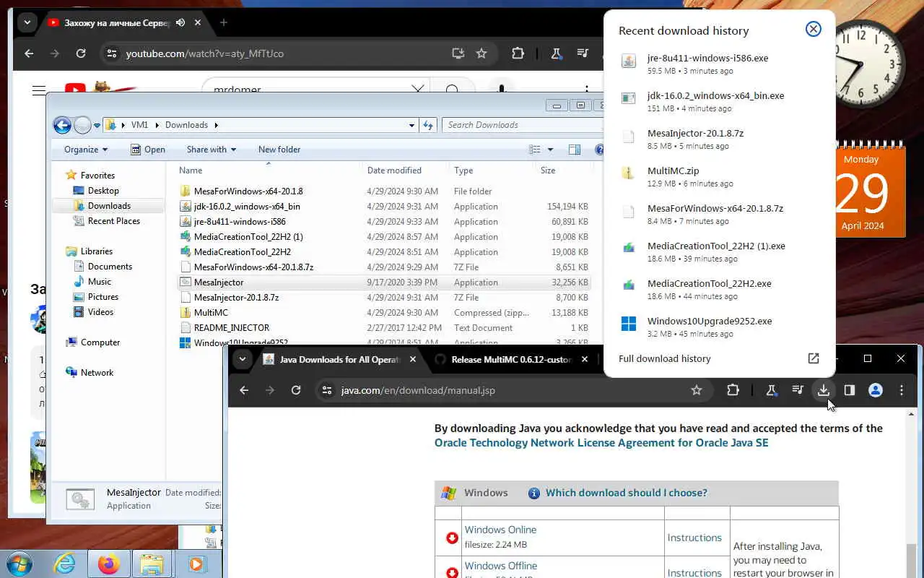Open the Windows Start menu
This screenshot has width=924, height=578.
[x=19, y=564]
